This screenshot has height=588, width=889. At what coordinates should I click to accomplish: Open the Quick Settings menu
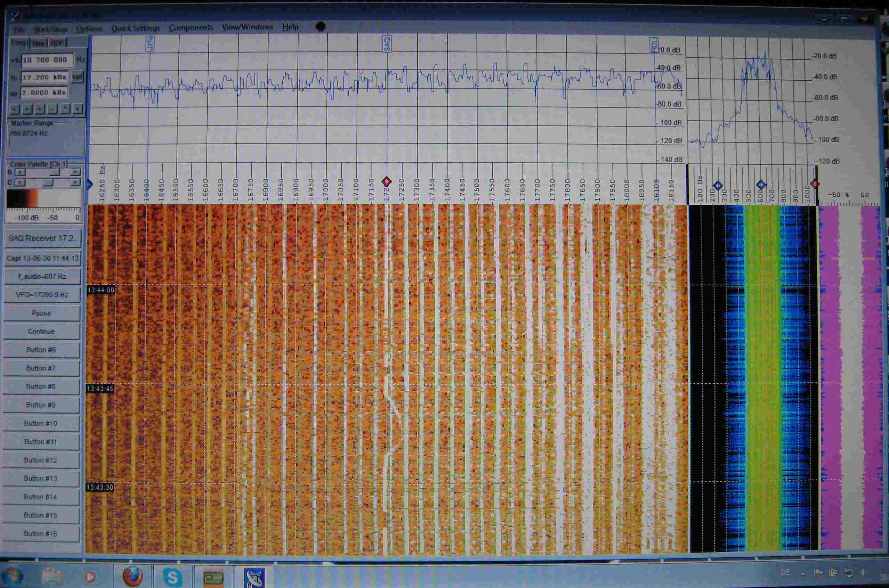[x=135, y=28]
